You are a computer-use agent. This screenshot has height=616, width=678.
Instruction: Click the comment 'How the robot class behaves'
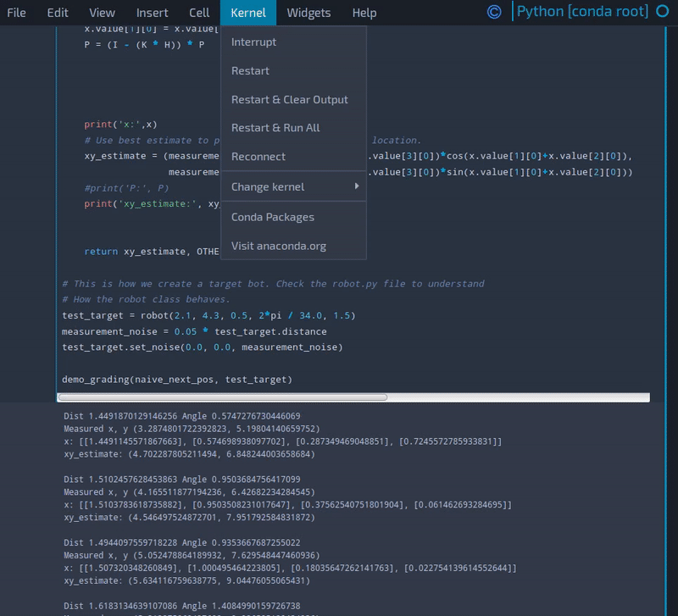coord(146,300)
